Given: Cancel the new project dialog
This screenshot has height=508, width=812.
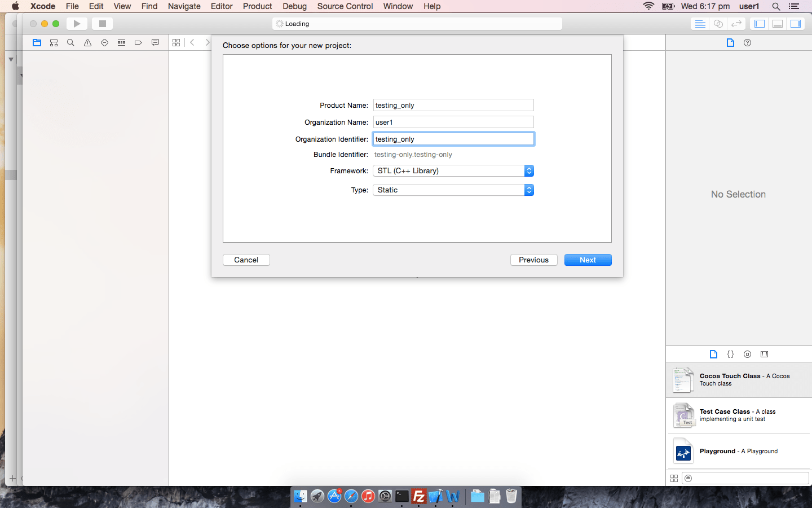Looking at the screenshot, I should pyautogui.click(x=246, y=260).
